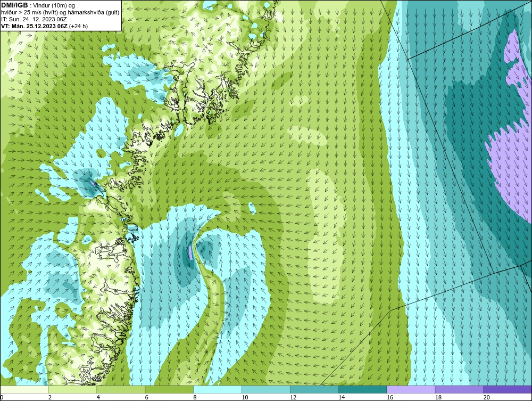Click the teal swatch between 12 and 14
532x401 pixels.
[314, 389]
